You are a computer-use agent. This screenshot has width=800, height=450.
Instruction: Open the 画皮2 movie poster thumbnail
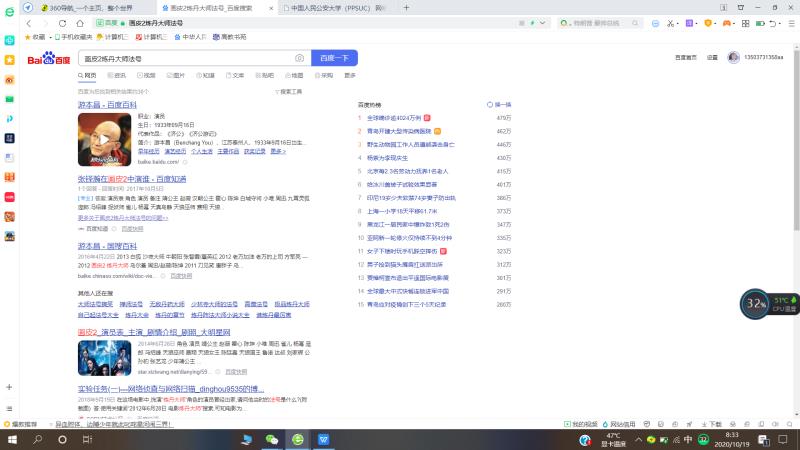104,358
